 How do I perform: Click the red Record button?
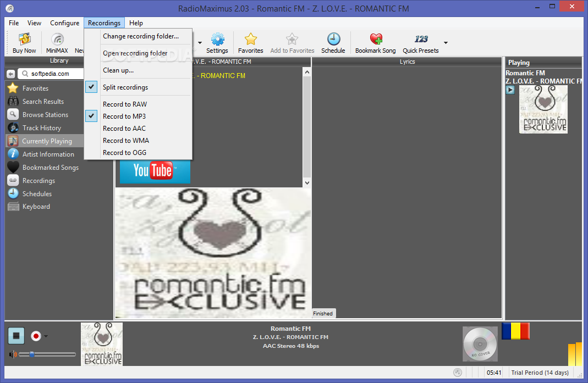coord(36,336)
